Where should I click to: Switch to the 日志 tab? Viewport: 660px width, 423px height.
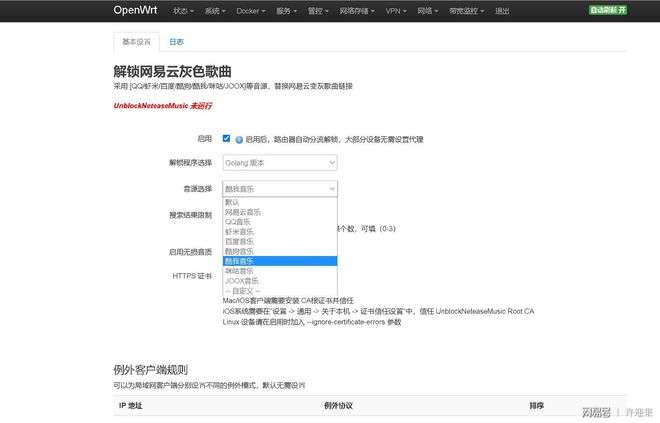click(x=176, y=42)
